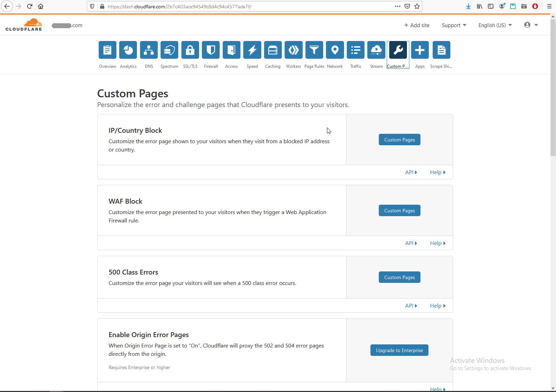Open the Support dropdown menu

pos(454,25)
